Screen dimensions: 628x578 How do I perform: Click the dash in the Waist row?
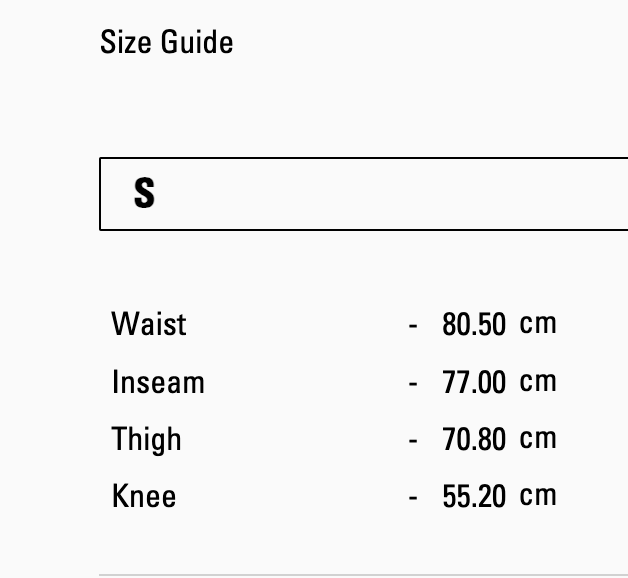tap(413, 326)
